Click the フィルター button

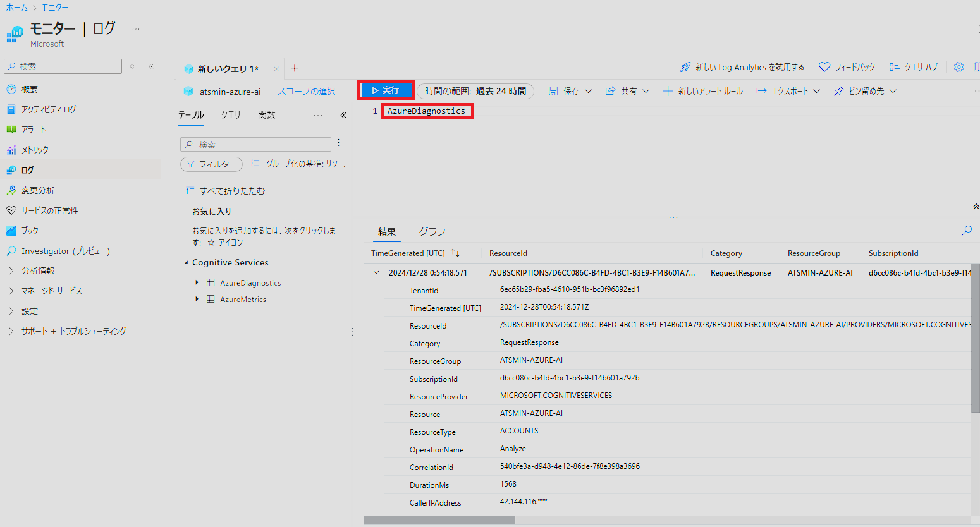point(211,164)
